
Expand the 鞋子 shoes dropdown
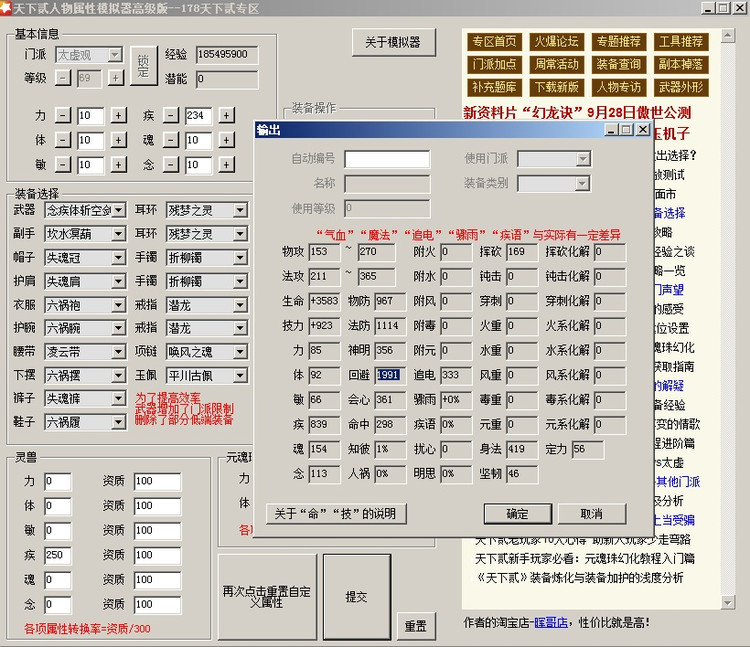(119, 422)
